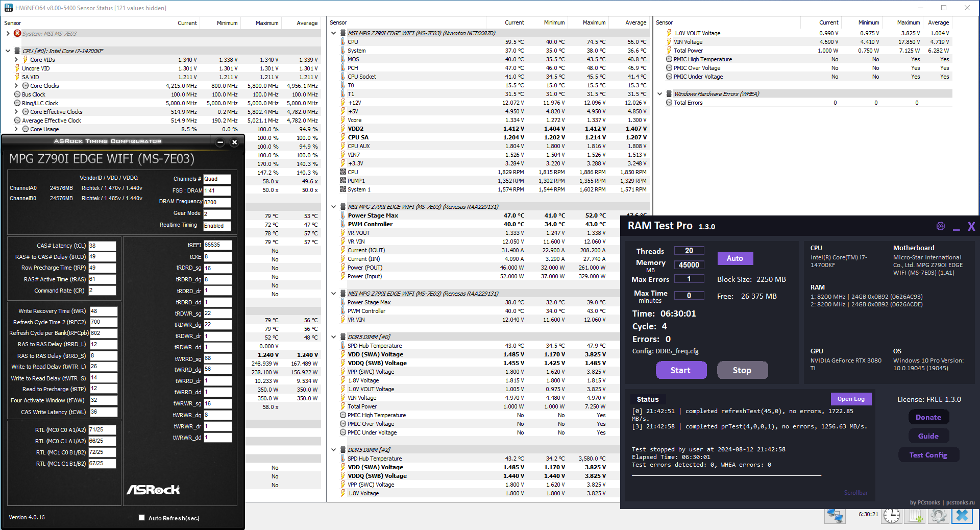Click the Write Recovery Time (tWR) field
The height and width of the screenshot is (530, 980).
104,311
